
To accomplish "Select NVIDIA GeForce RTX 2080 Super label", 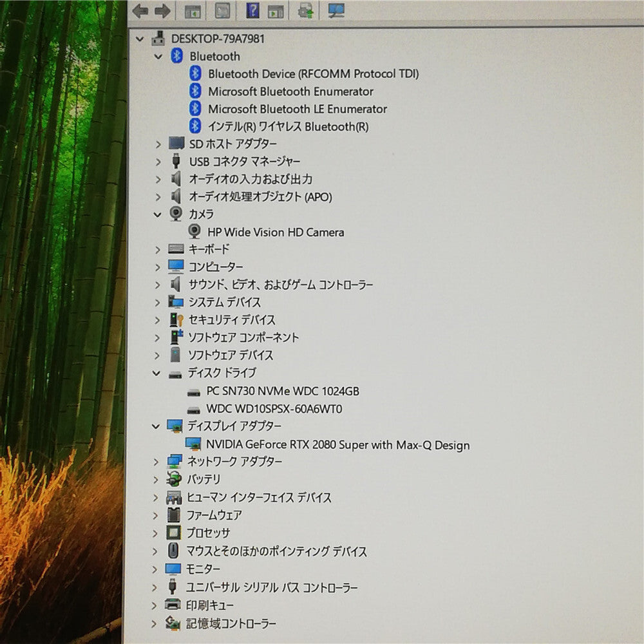I will pyautogui.click(x=337, y=444).
